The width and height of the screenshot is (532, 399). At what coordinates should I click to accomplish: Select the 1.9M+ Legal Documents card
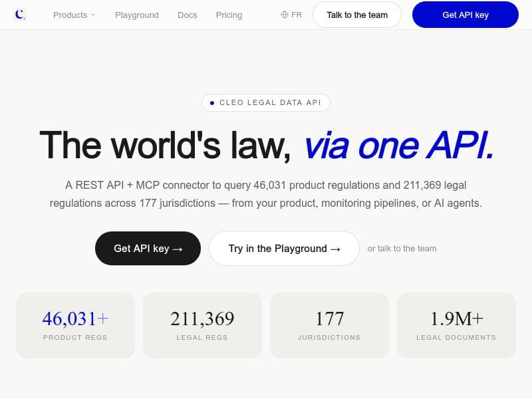point(456,325)
